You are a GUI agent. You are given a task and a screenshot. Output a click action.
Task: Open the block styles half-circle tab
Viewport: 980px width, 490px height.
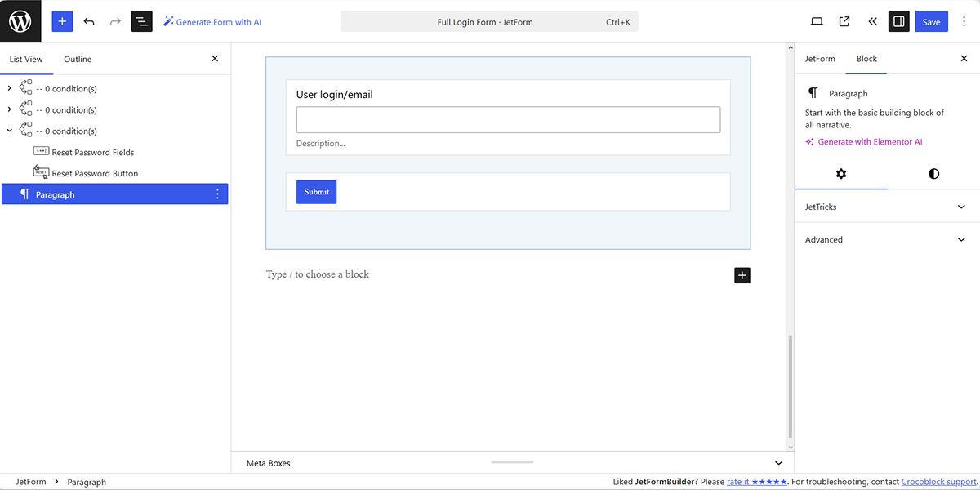click(933, 174)
